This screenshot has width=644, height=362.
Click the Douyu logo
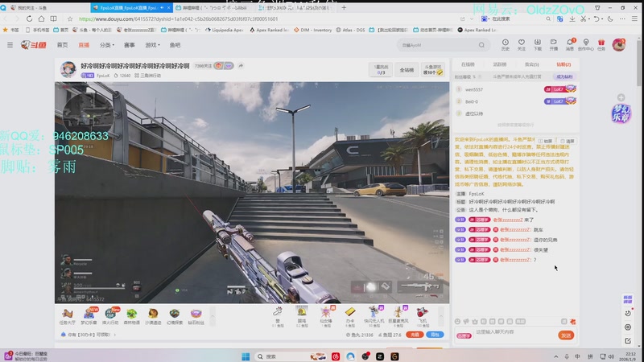click(34, 45)
